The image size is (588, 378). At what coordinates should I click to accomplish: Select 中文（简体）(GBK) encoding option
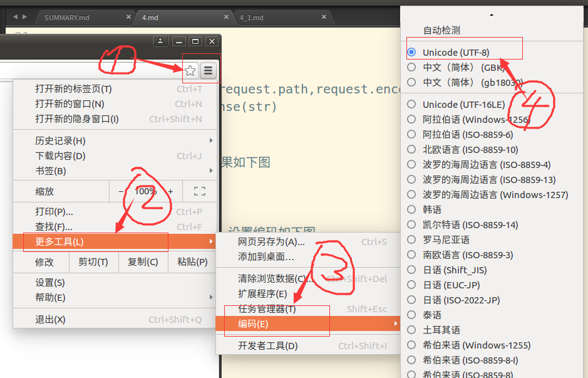[x=411, y=67]
